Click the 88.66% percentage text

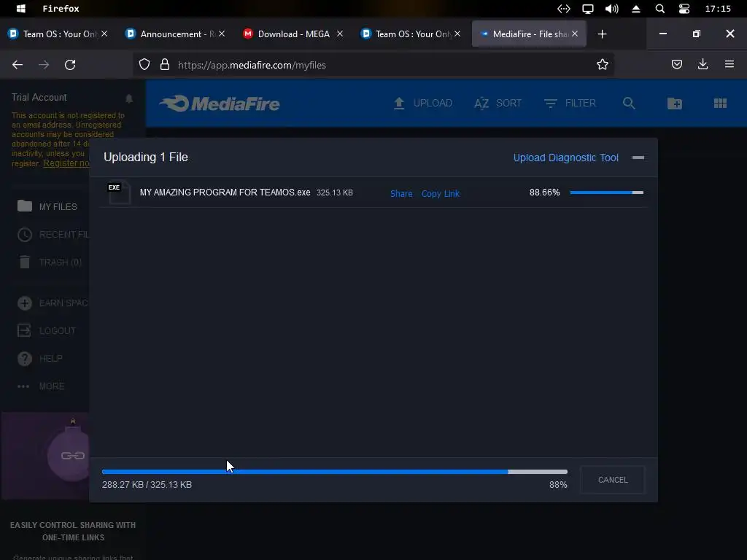(x=544, y=192)
